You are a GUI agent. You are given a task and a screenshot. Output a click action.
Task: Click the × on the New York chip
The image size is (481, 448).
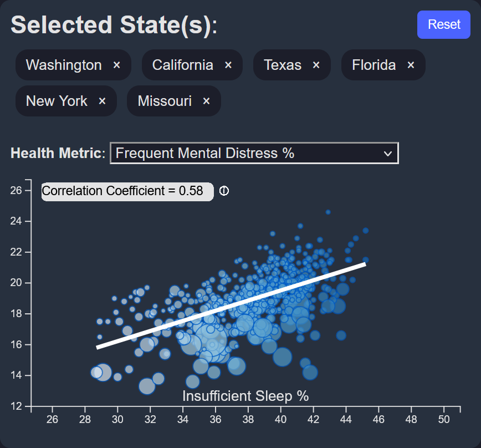pyautogui.click(x=101, y=101)
